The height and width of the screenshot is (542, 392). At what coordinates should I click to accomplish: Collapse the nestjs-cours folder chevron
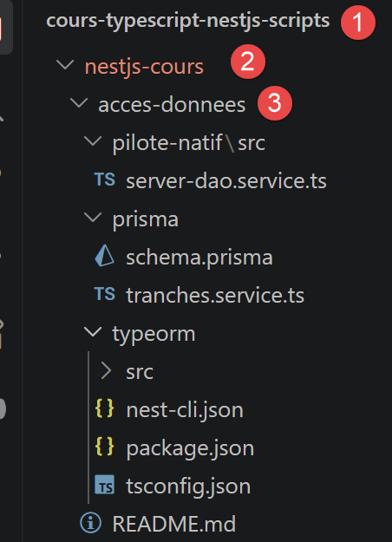pos(65,65)
